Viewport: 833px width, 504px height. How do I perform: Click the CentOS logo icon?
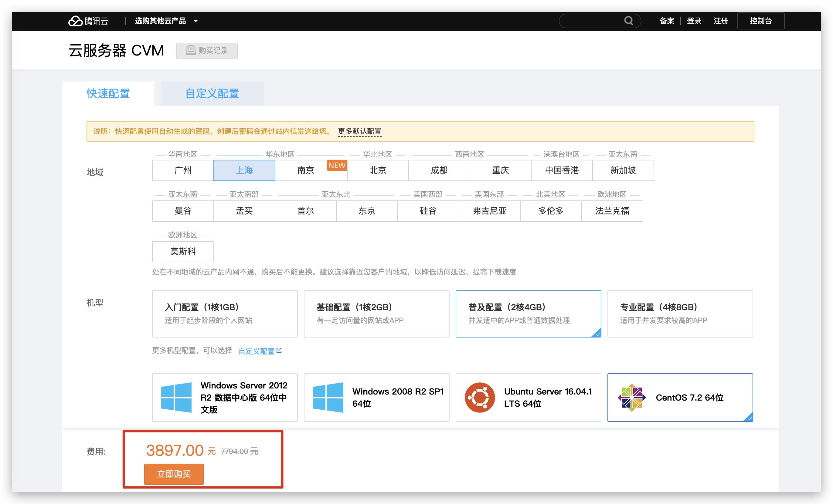pos(631,397)
